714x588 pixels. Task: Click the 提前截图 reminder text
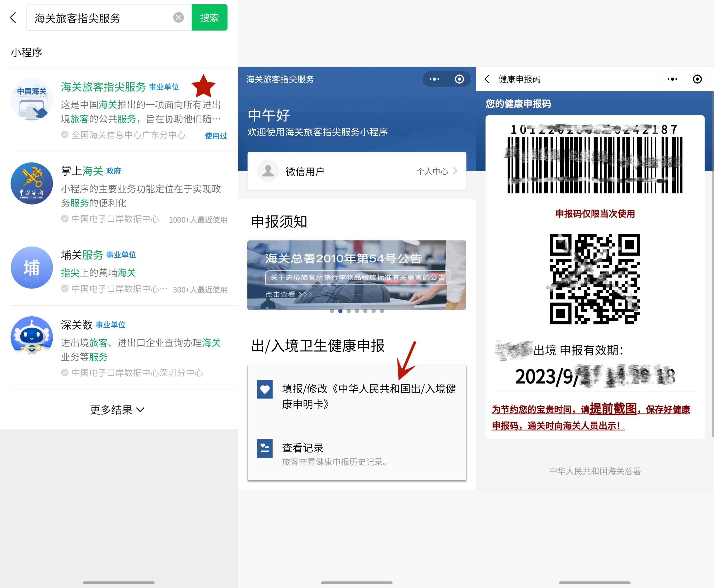(613, 409)
